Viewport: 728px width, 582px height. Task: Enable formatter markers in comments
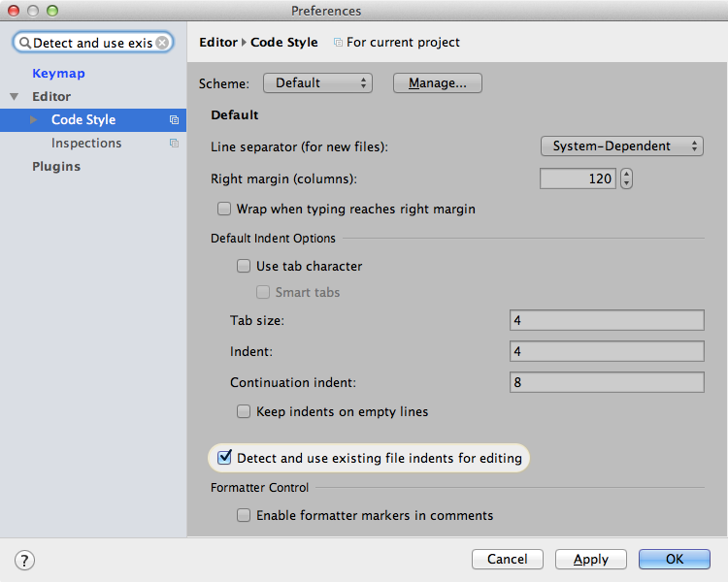244,515
